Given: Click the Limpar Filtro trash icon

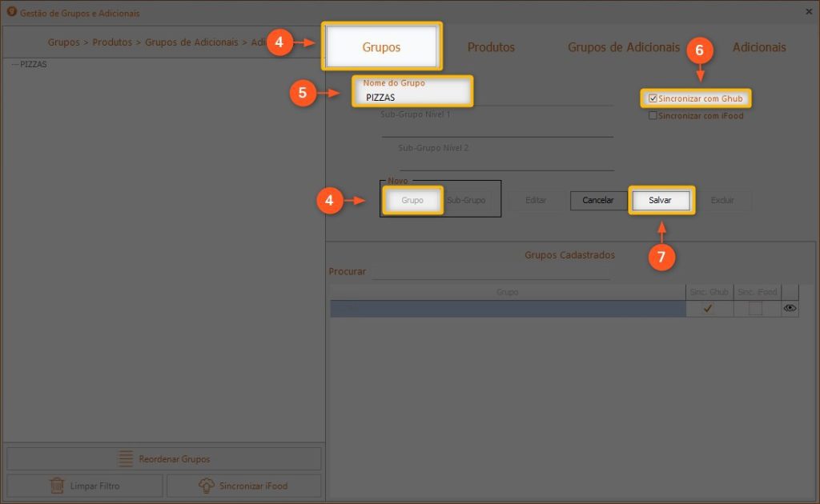Looking at the screenshot, I should pyautogui.click(x=57, y=486).
